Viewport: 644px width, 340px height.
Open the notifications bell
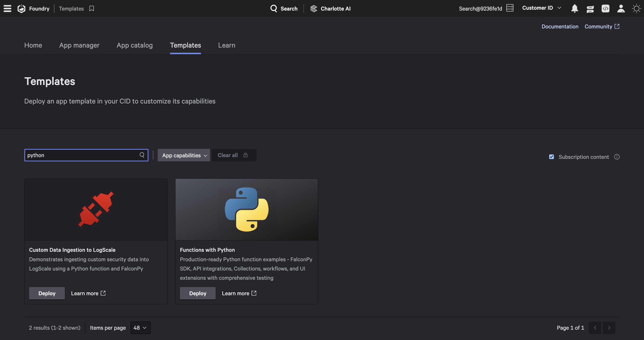(x=574, y=8)
